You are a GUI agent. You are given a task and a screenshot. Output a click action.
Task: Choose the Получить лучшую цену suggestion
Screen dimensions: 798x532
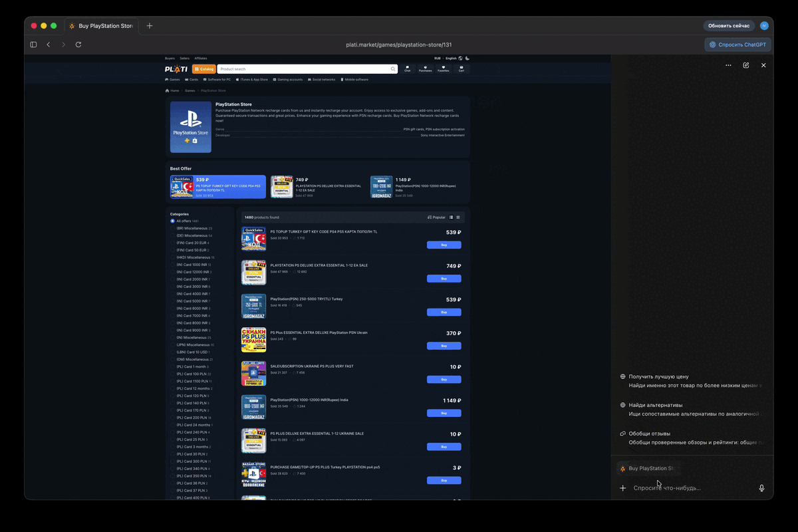pos(692,380)
